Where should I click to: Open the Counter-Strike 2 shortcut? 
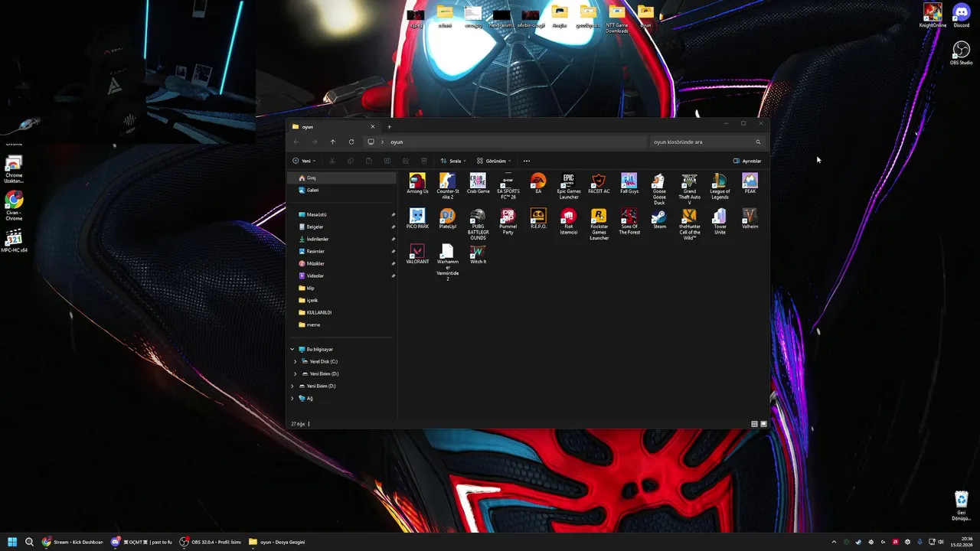point(448,186)
